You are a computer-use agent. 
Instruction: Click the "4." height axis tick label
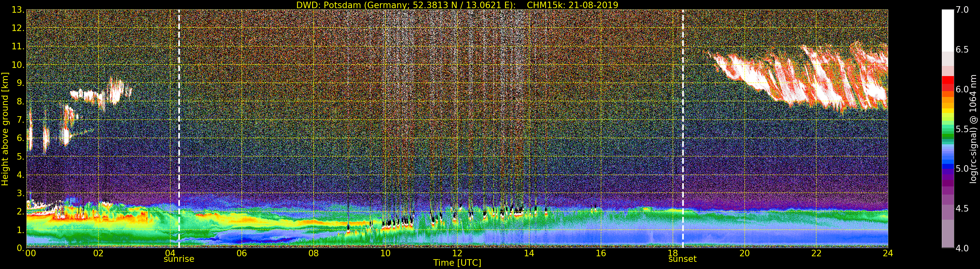(20, 175)
